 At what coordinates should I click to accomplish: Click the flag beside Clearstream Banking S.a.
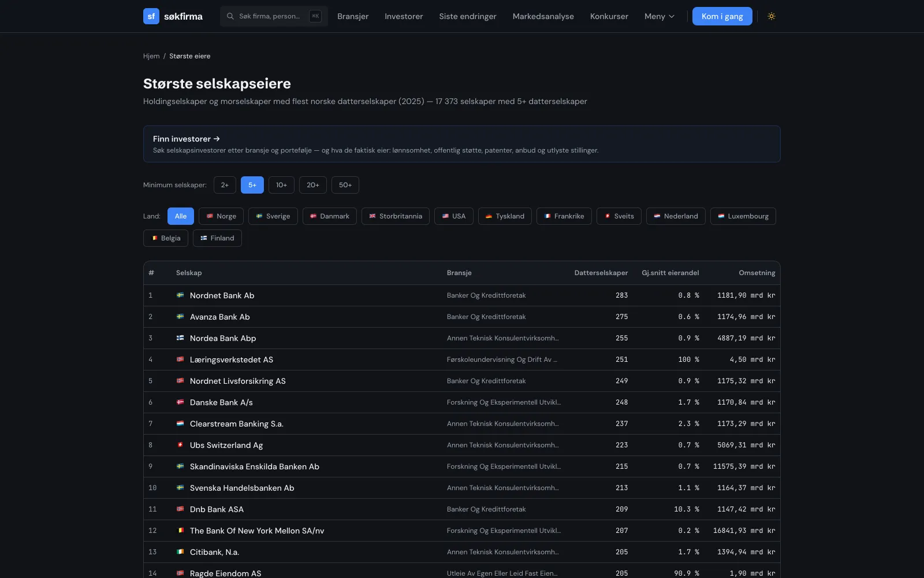(x=180, y=424)
